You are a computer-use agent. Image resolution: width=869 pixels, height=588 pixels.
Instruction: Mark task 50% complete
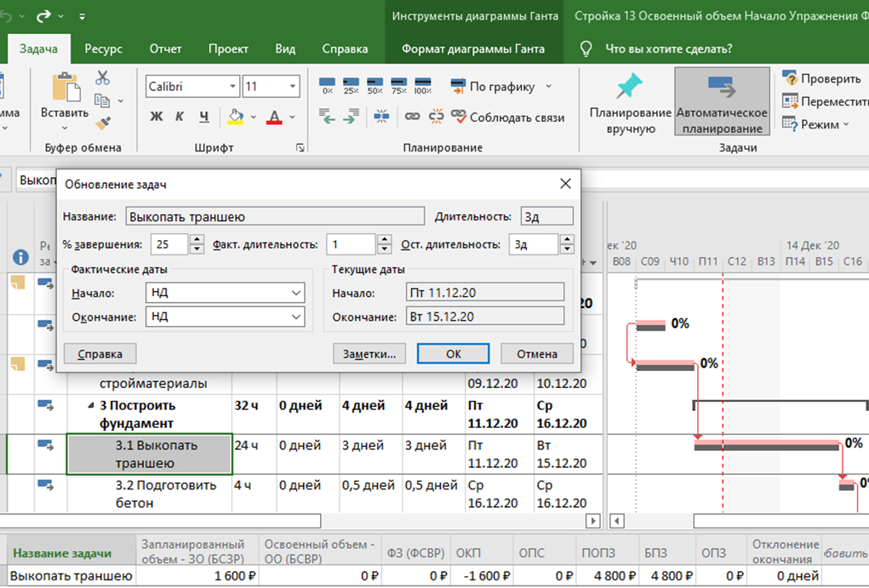pyautogui.click(x=374, y=86)
